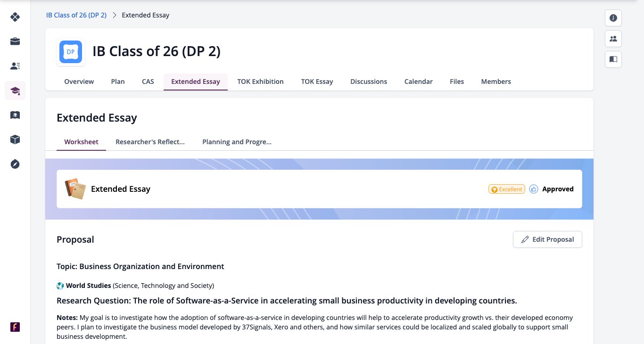Open the CAS tab
The image size is (644, 344).
click(148, 82)
